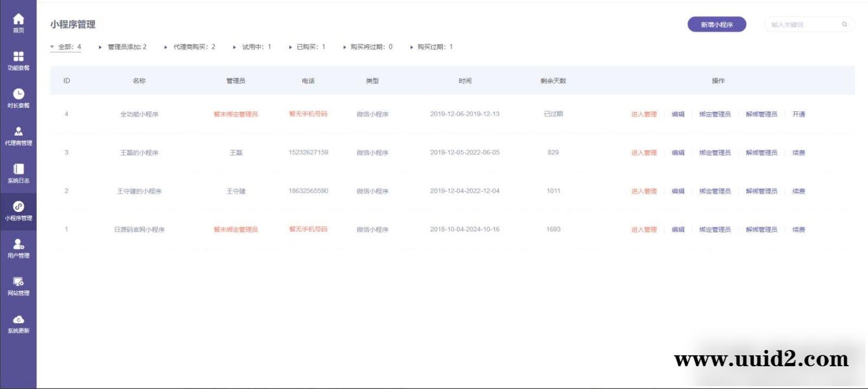
Task: Click 进入管理 for 王守建的小程序
Action: point(644,192)
